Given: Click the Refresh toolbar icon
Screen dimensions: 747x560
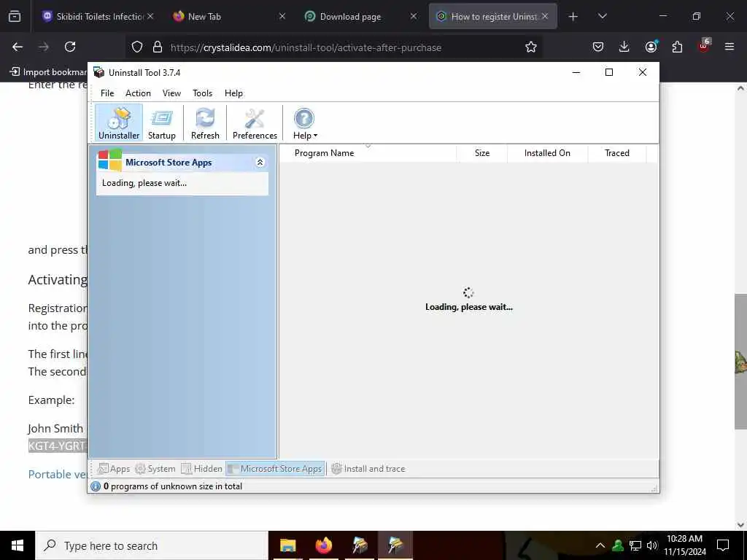Looking at the screenshot, I should pos(205,122).
